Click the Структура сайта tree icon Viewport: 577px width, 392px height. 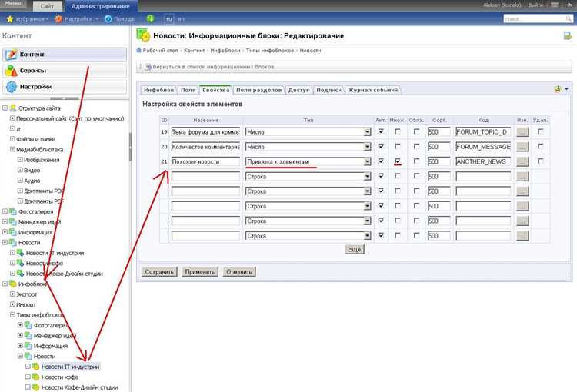13,108
